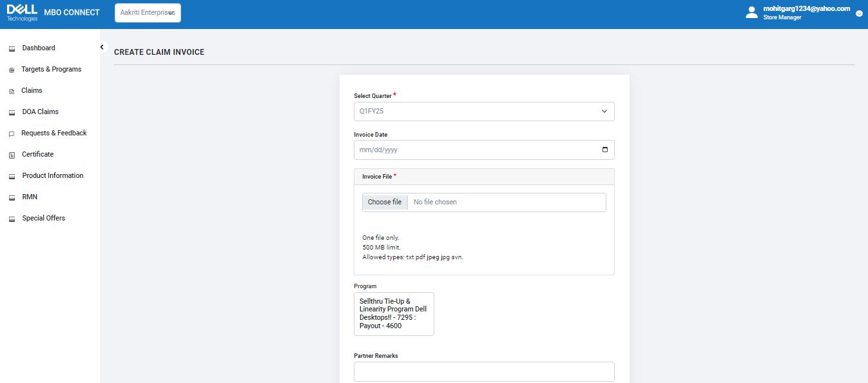Click inside the Partner Remarks field
This screenshot has height=383, width=868.
[483, 371]
